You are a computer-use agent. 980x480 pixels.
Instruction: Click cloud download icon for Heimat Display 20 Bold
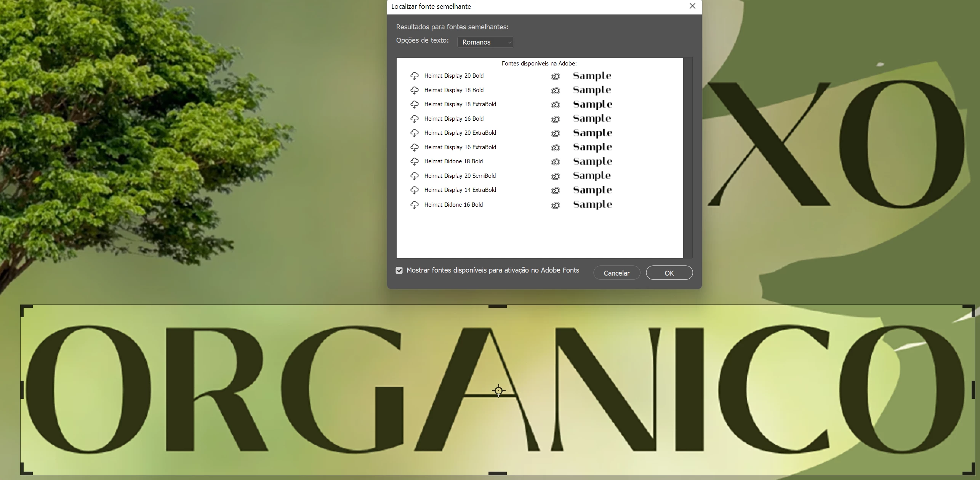pos(414,76)
